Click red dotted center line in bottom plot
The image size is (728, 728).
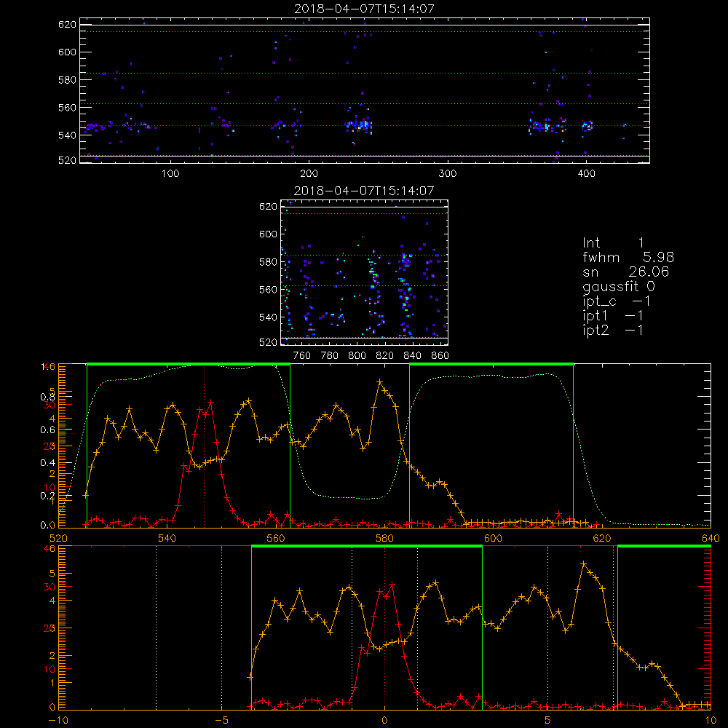pyautogui.click(x=384, y=628)
